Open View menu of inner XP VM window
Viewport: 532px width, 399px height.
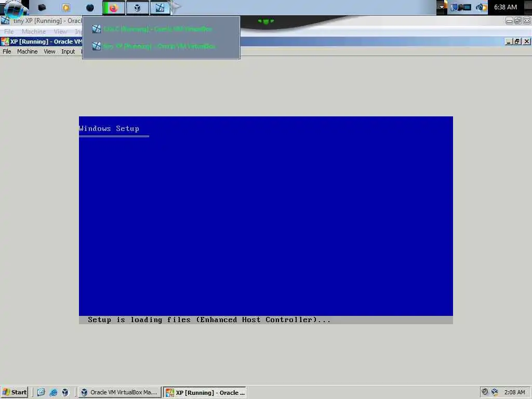point(49,51)
